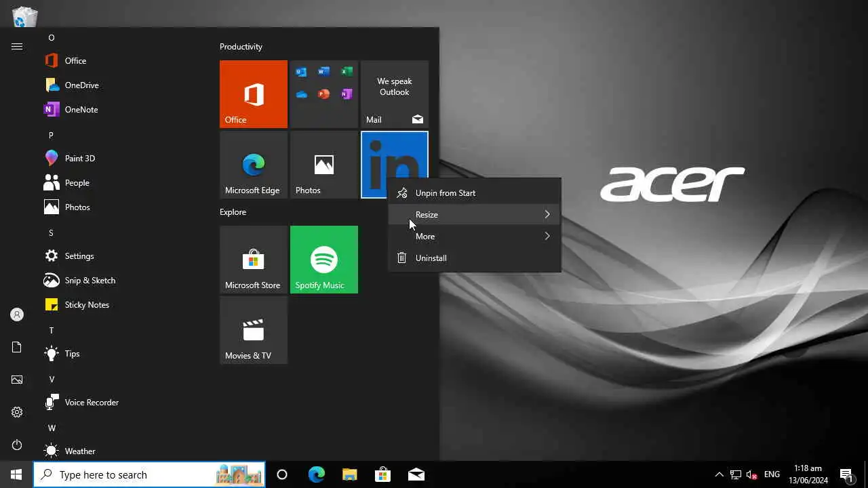Open Documents from the Start rail
The height and width of the screenshot is (488, 868).
17,347
